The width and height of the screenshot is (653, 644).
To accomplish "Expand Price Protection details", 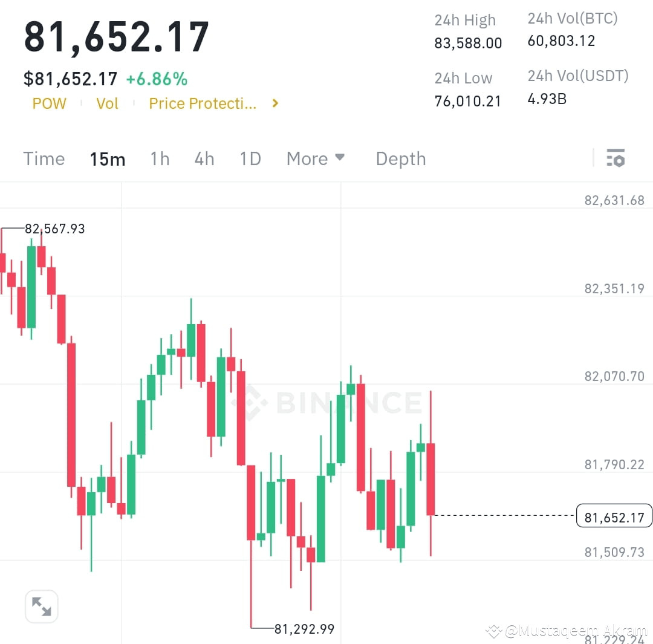I will click(203, 103).
